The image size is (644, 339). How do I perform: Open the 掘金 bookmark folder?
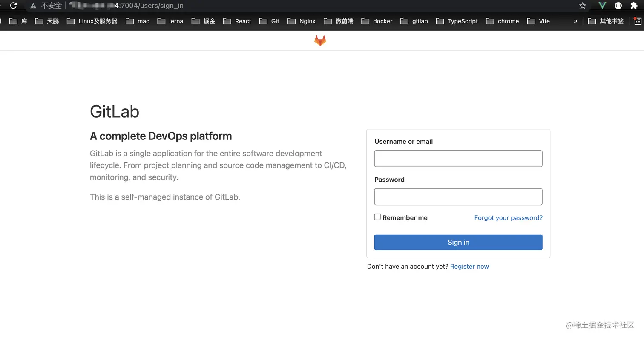pos(204,21)
